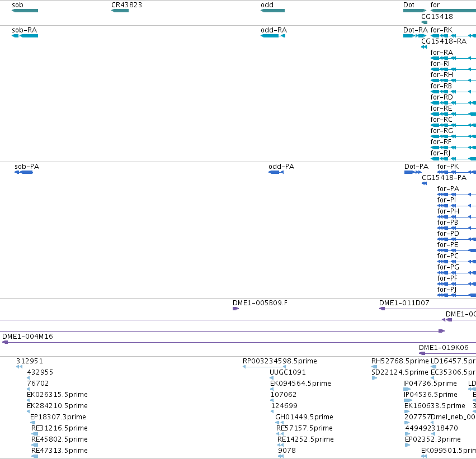Select the IP04736.5prime EST label
Screen dimensions: 476x459
(430, 384)
